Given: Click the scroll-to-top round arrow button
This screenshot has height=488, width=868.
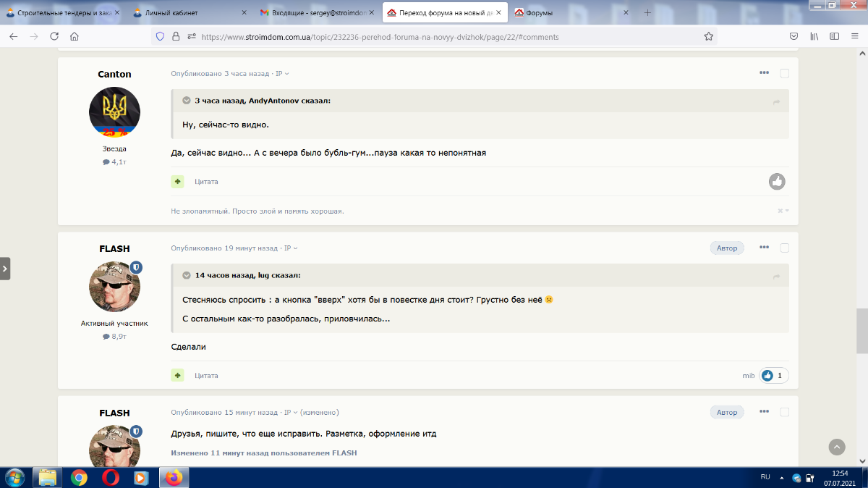Looking at the screenshot, I should tap(836, 447).
